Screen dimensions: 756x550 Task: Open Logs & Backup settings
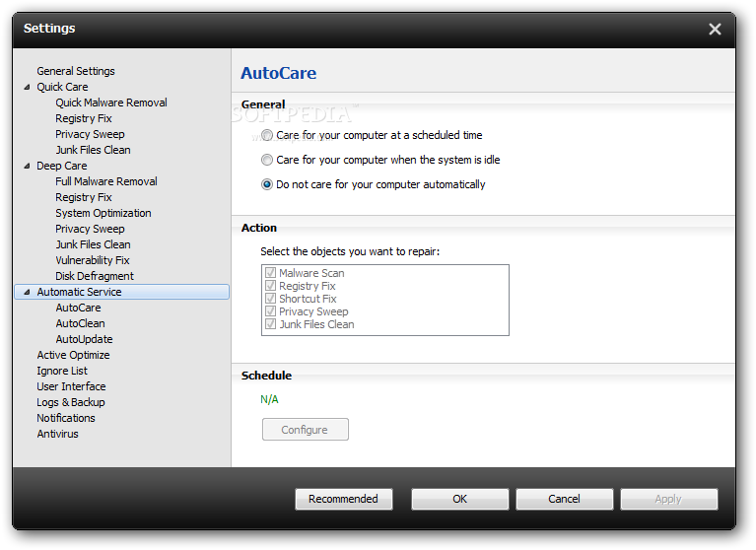71,402
